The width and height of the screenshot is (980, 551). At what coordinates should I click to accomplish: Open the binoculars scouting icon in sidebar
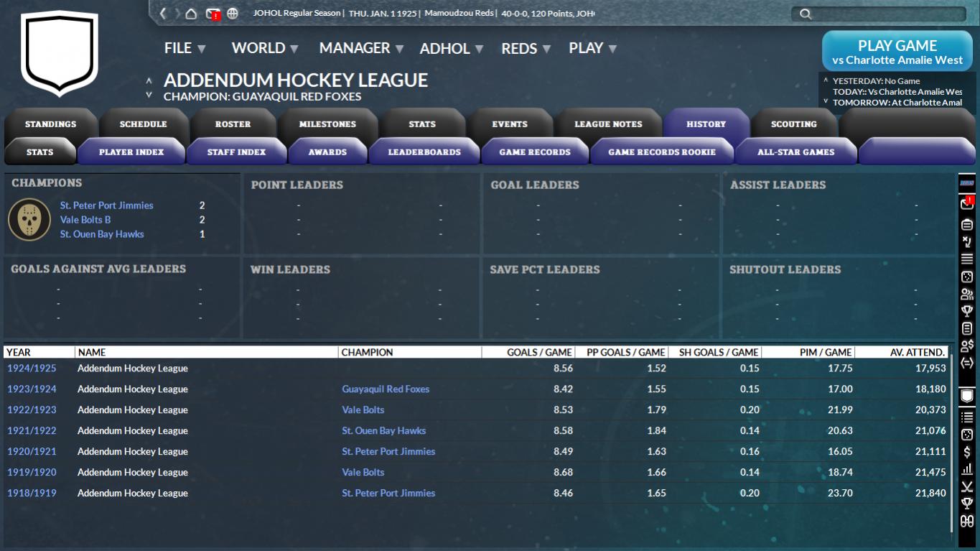967,522
